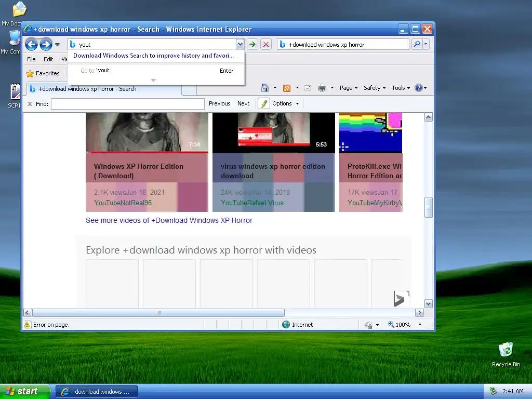Open the Tools menu

coord(401,88)
